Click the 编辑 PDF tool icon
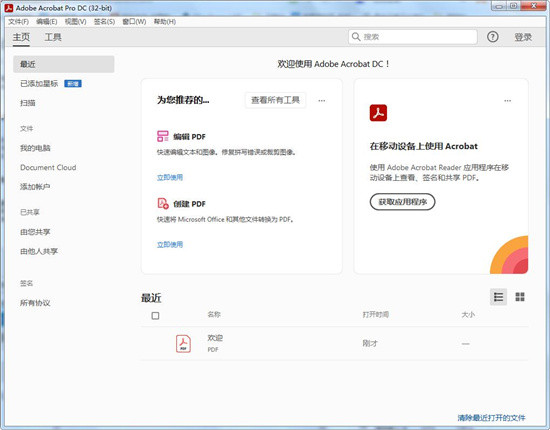 pyautogui.click(x=163, y=136)
